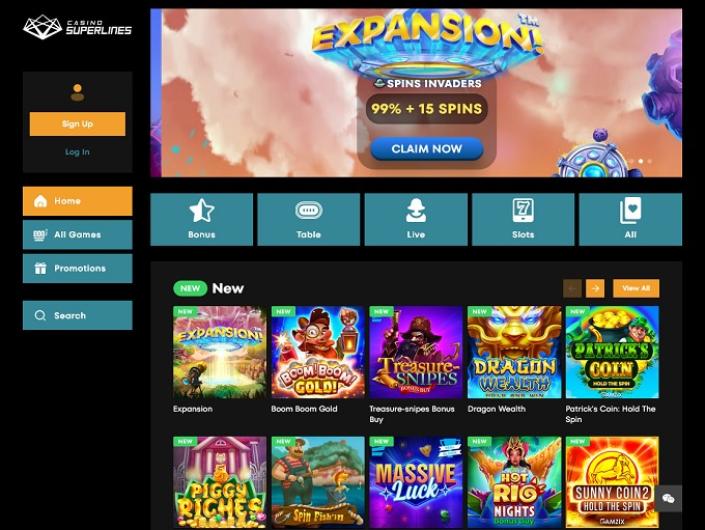Image resolution: width=705 pixels, height=530 pixels.
Task: Go to Promotions in sidebar
Action: point(77,268)
